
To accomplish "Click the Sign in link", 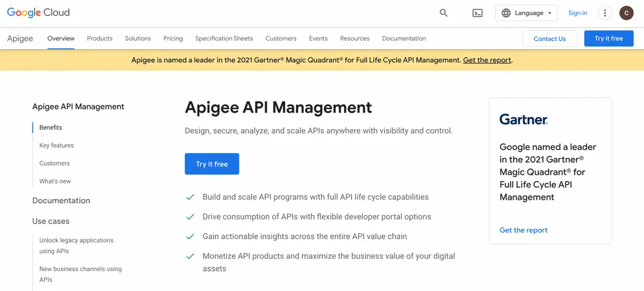I will pyautogui.click(x=578, y=13).
